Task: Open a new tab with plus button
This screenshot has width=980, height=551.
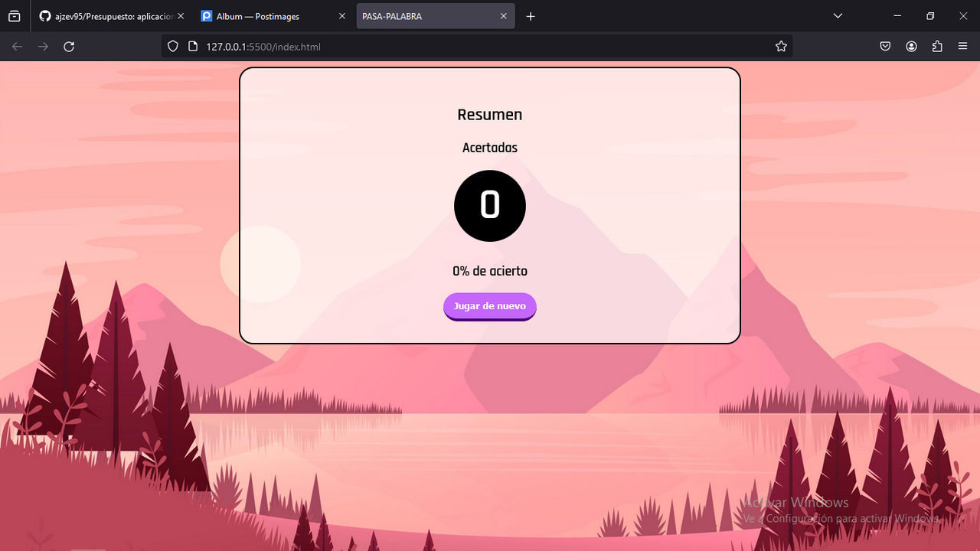Action: tap(531, 16)
